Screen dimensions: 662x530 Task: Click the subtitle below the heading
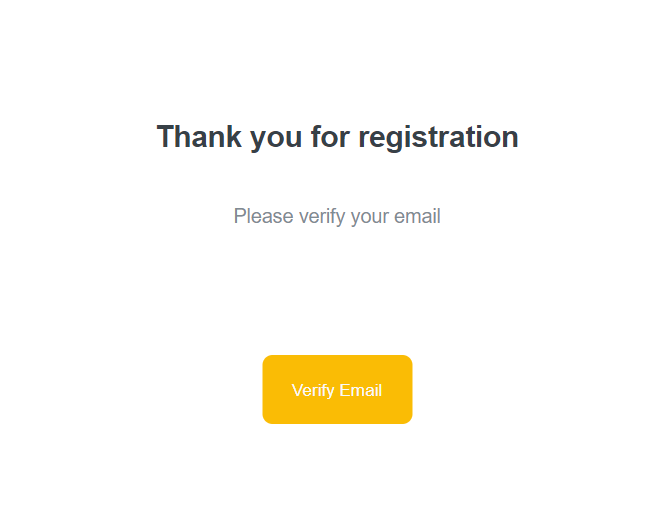[337, 216]
